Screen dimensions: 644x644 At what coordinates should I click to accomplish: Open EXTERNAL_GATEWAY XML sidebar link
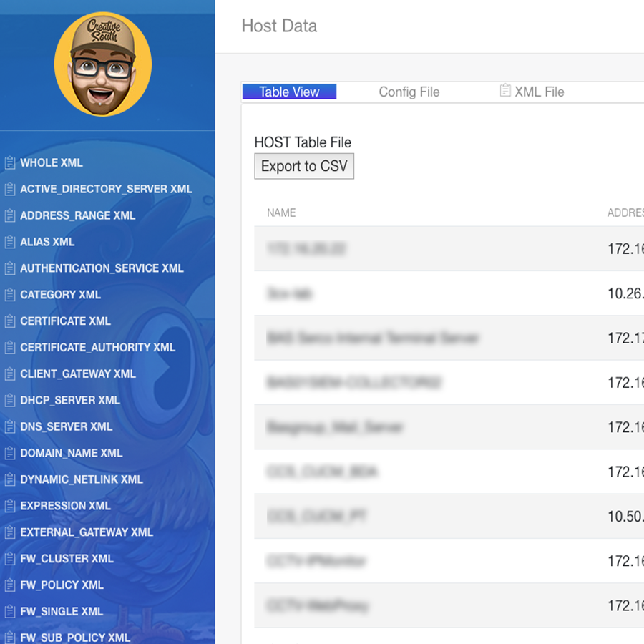click(87, 532)
